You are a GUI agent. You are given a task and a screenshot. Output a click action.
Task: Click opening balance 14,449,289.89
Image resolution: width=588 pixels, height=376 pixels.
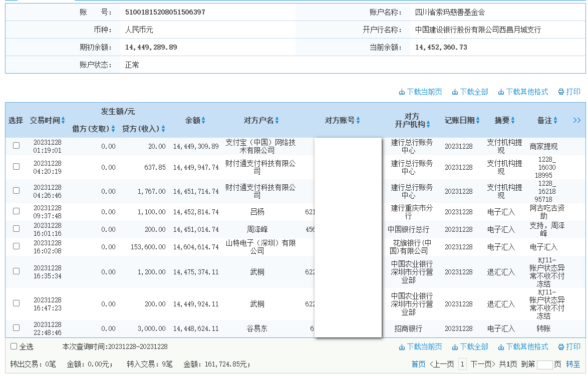tap(151, 47)
